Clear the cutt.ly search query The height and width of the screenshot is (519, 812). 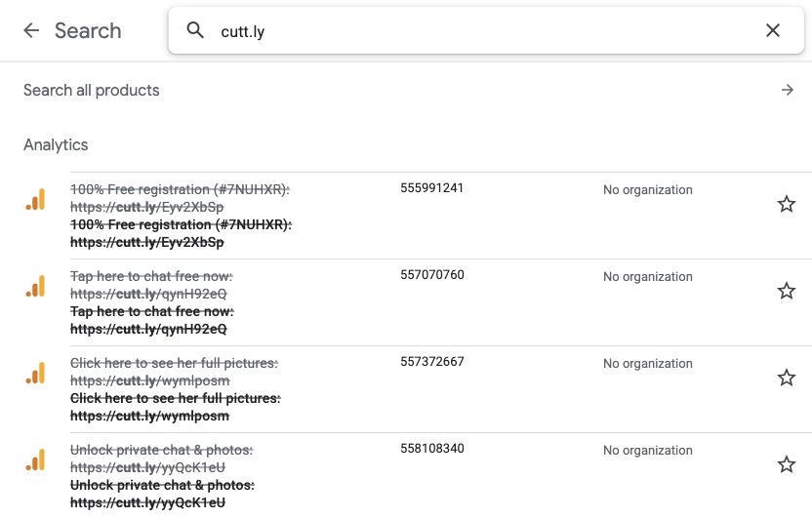(773, 30)
